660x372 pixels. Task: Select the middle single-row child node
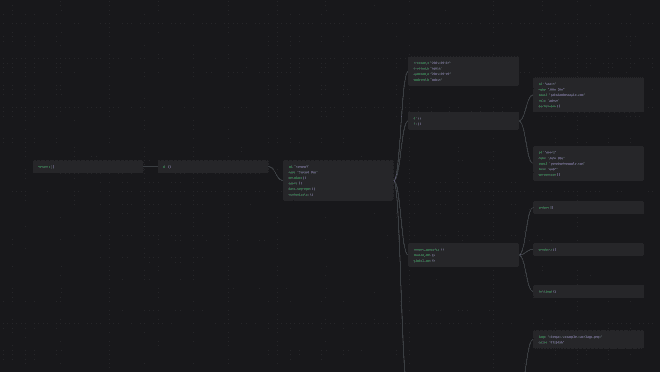tap(588, 250)
